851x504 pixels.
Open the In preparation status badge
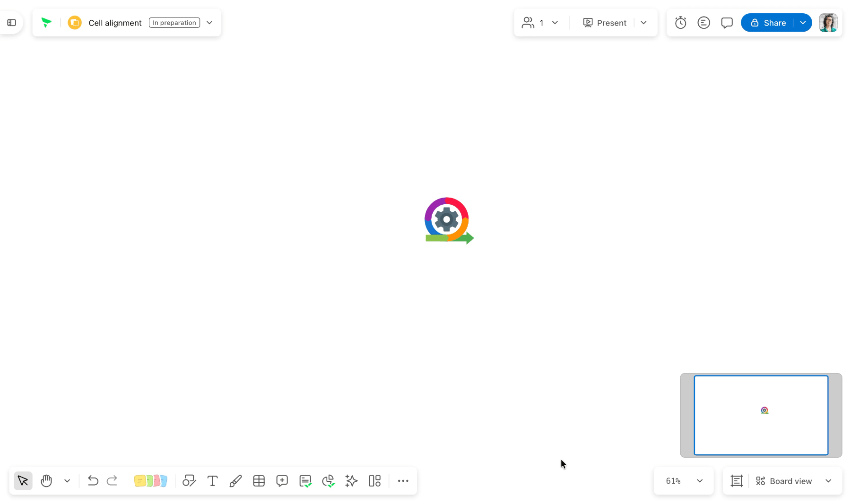pos(174,23)
